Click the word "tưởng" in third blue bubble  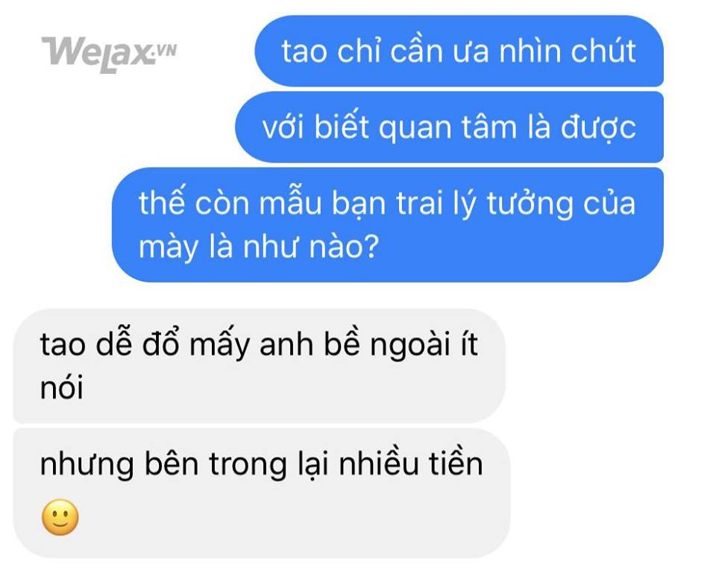pos(530,204)
